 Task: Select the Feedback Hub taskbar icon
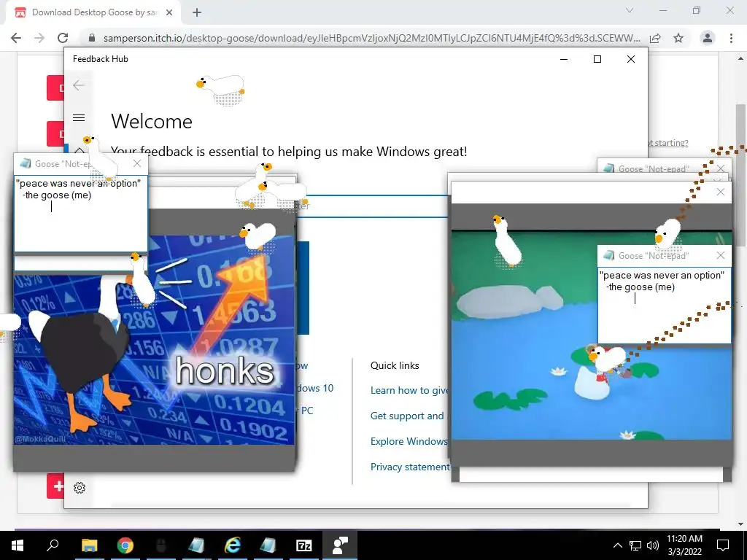[x=340, y=545]
